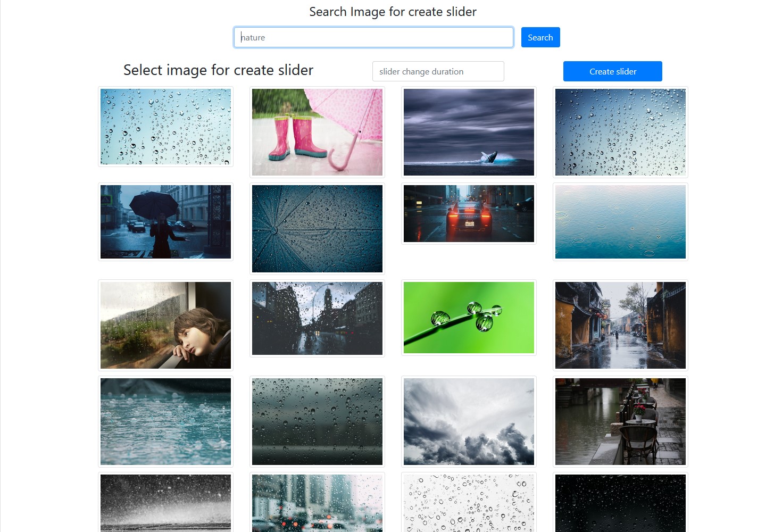Pick the calm teal water ripples image
774x532 pixels.
620,222
